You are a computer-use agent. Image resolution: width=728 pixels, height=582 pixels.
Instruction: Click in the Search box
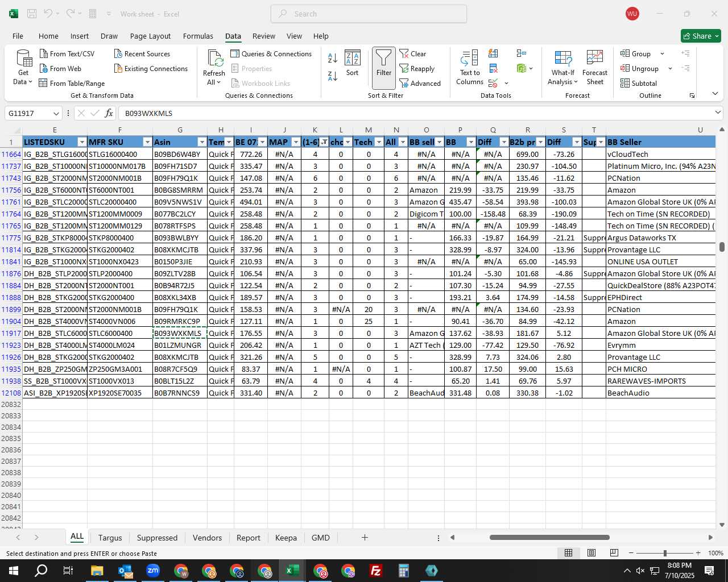point(369,14)
